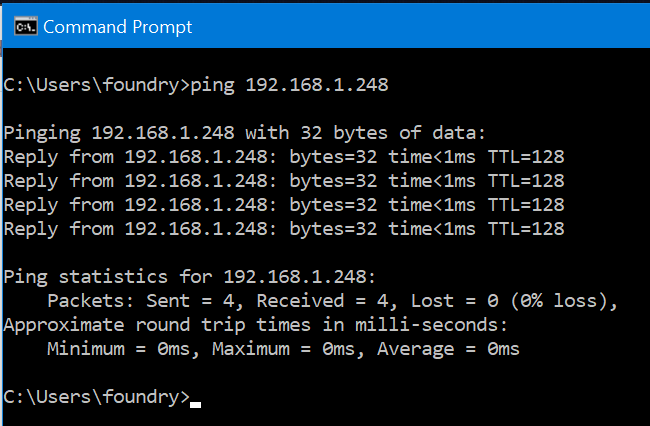650x426 pixels.
Task: Click the Approximate round trip times line
Action: pos(255,325)
